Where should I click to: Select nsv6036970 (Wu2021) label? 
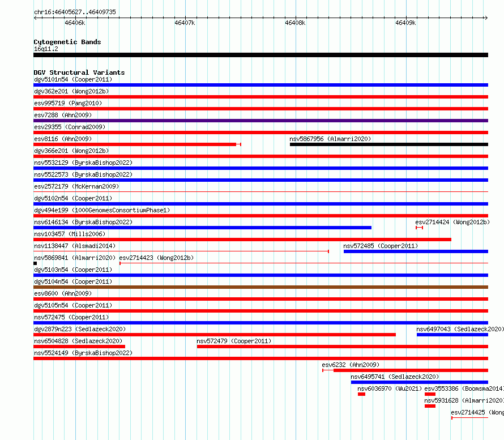pos(390,388)
